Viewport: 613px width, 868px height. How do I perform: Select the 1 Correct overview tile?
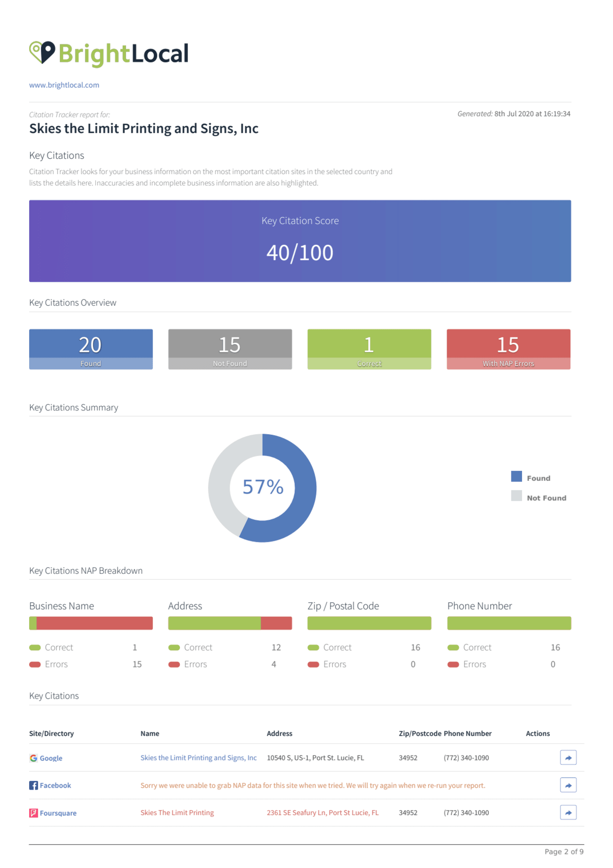(369, 349)
